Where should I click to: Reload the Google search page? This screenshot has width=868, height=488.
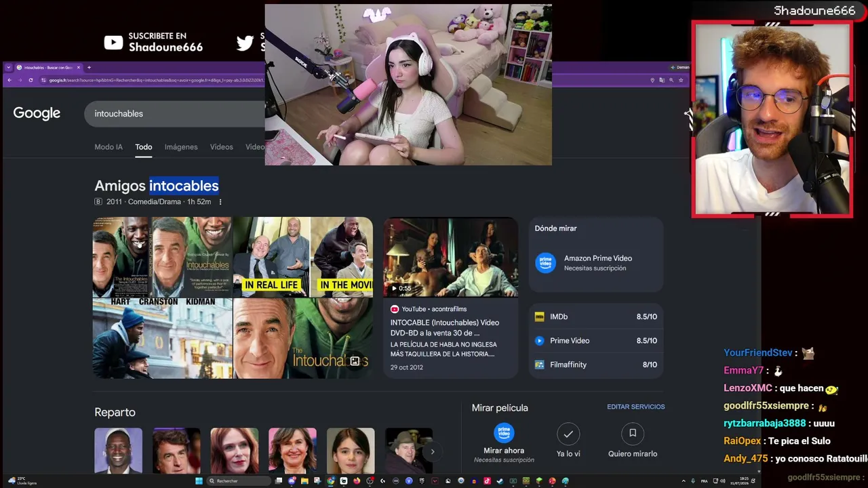(x=31, y=80)
